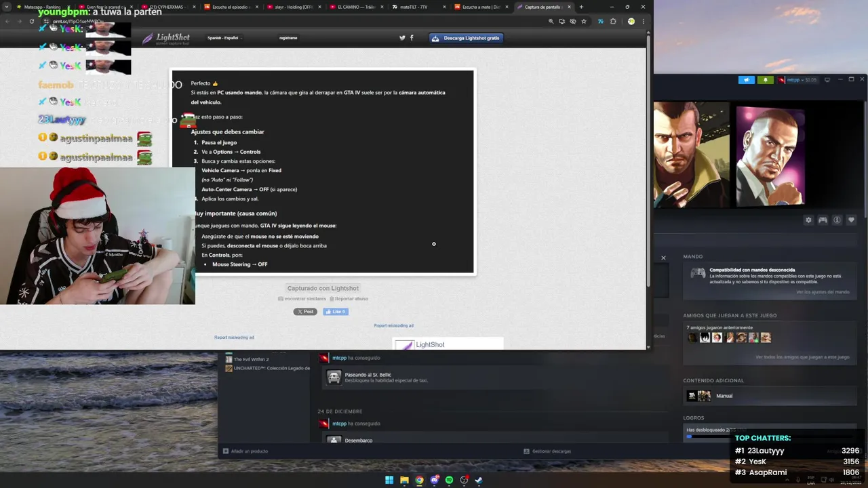
Task: Click the zoom magnifier icon in address bar
Action: 551,21
